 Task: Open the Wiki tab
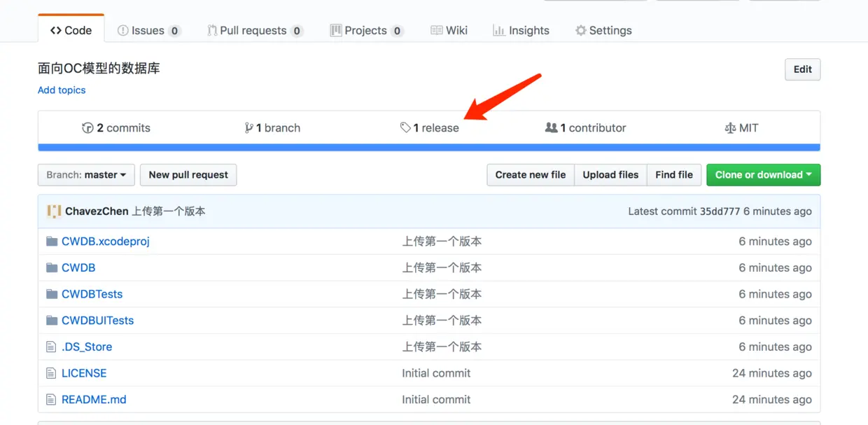[x=449, y=31]
